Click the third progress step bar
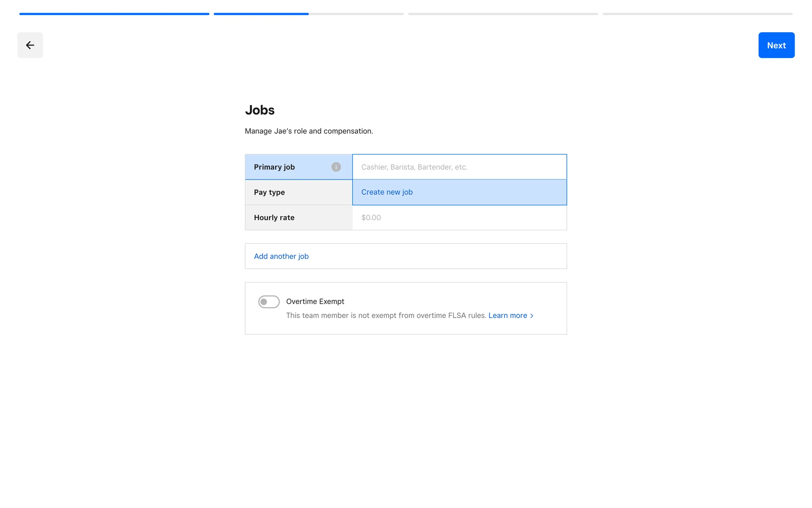812x508 pixels. click(x=503, y=14)
